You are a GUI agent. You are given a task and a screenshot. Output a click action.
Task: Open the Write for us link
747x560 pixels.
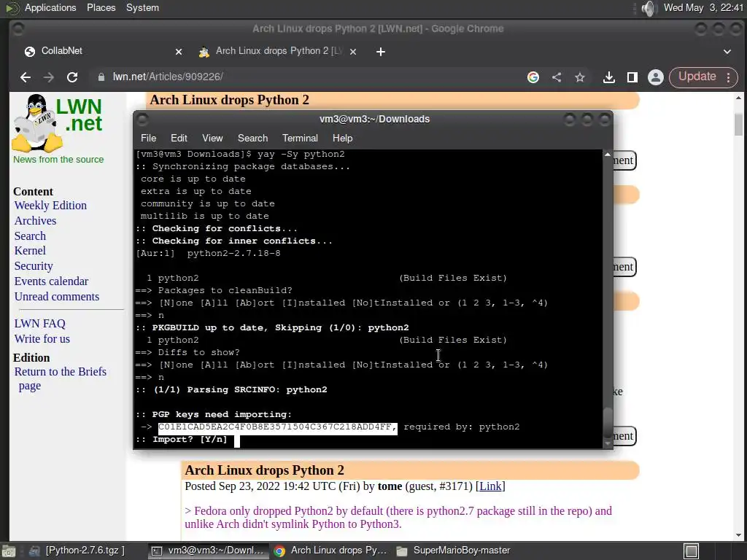pos(42,338)
